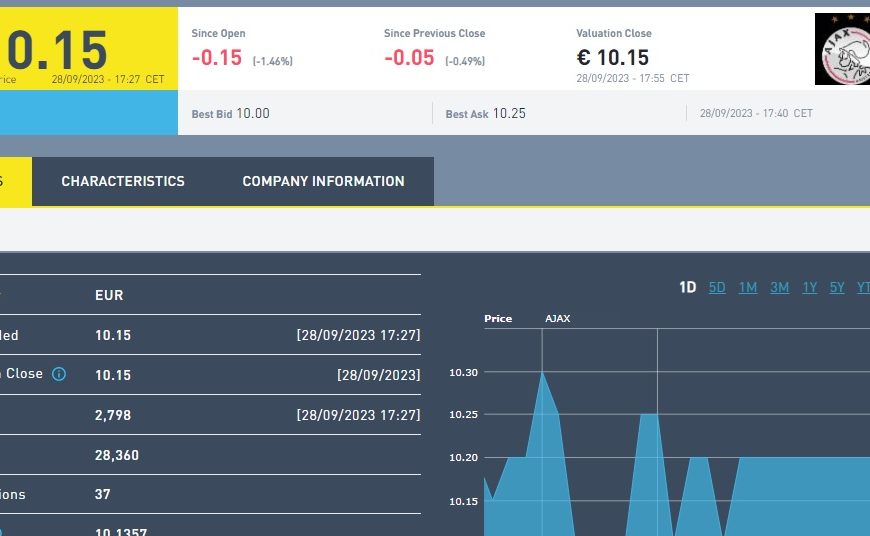Screen dimensions: 870x536
Task: Click the Ajax club logo image
Action: tap(842, 49)
